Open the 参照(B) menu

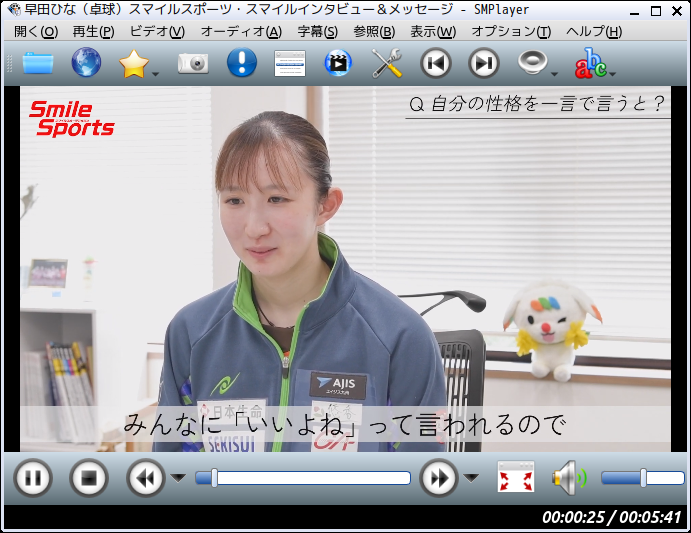[x=374, y=31]
